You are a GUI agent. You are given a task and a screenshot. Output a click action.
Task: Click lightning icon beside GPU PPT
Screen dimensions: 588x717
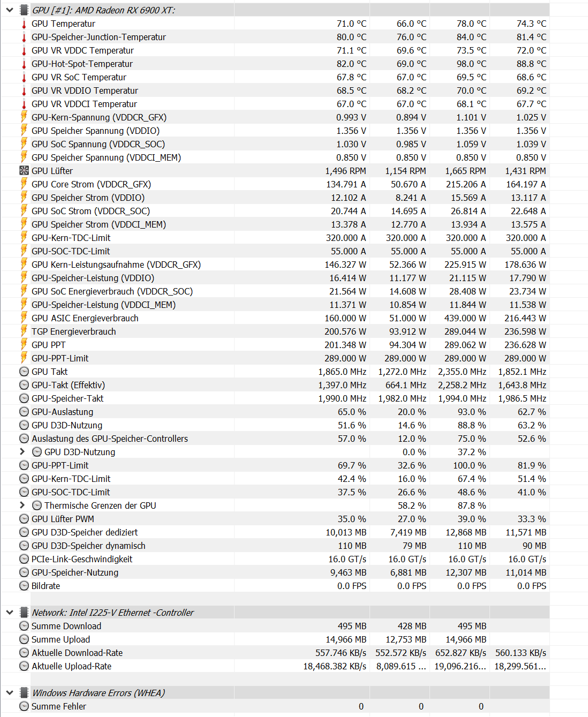[x=24, y=344]
